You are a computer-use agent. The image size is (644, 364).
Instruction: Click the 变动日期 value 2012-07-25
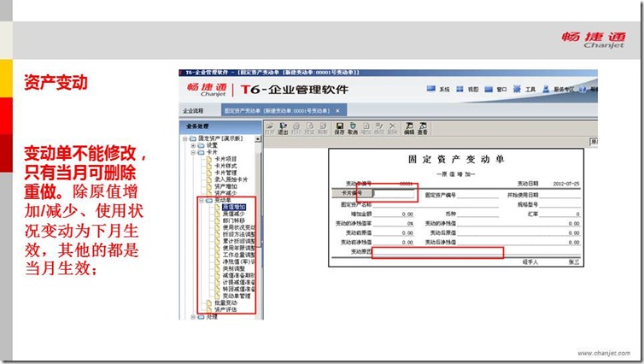tap(566, 184)
